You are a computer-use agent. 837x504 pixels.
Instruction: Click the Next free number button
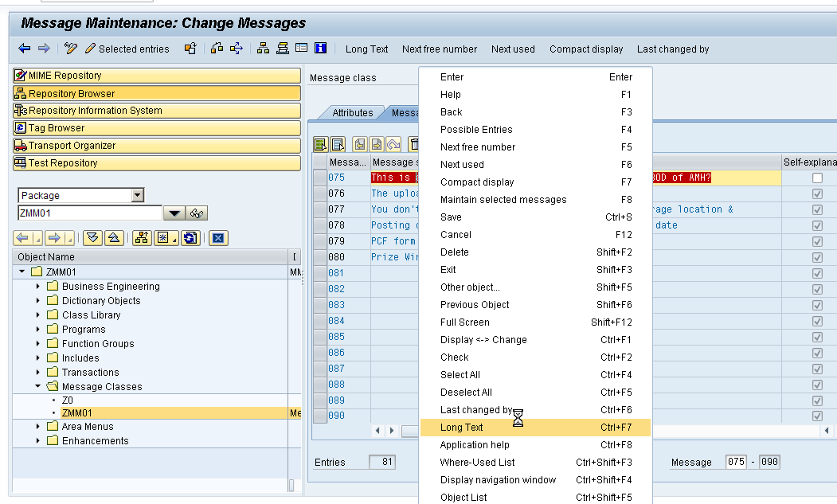click(440, 49)
